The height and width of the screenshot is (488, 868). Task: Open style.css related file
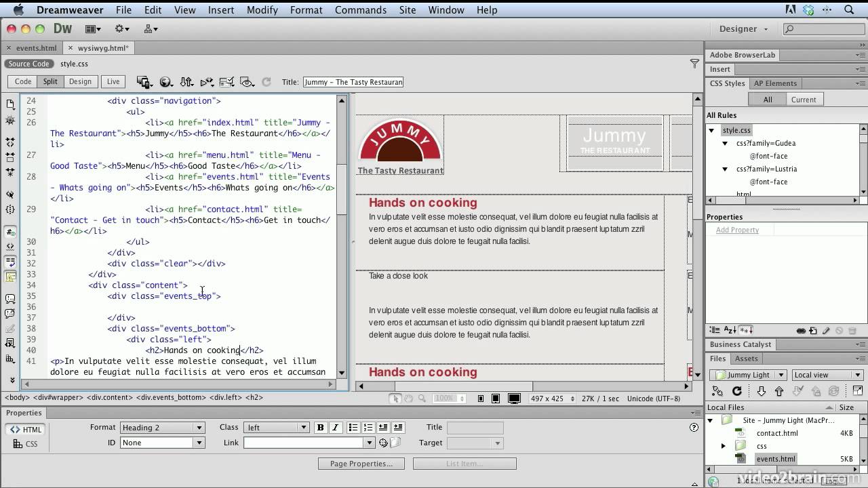pos(74,64)
